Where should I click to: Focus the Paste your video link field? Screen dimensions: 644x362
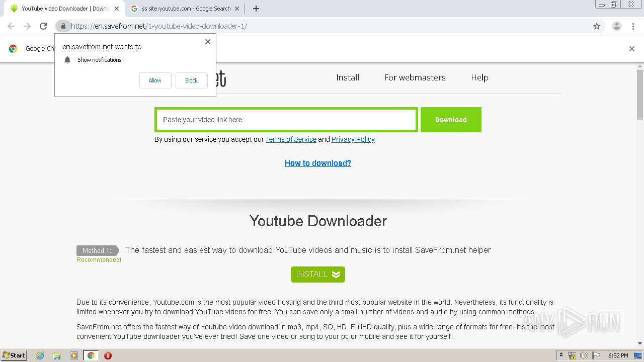pos(286,120)
